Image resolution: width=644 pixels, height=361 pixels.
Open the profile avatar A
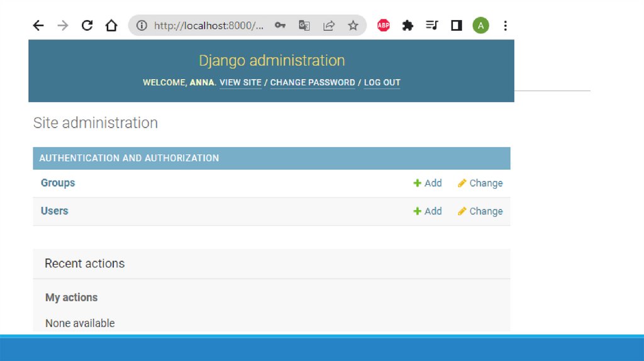click(x=480, y=25)
